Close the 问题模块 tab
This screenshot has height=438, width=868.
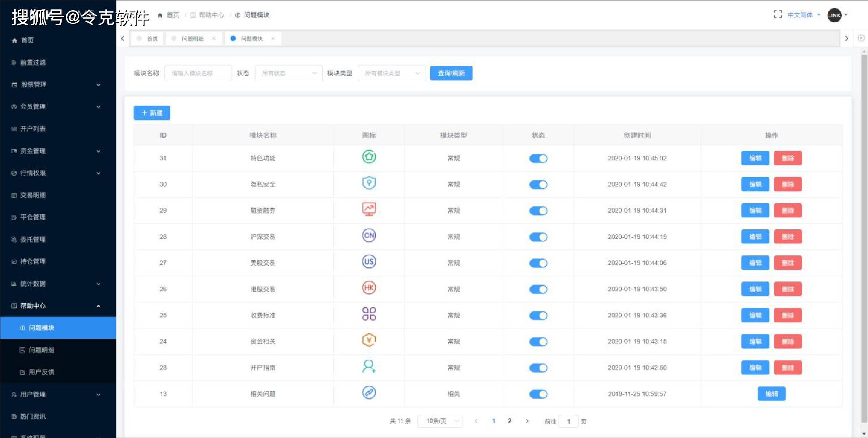(273, 38)
